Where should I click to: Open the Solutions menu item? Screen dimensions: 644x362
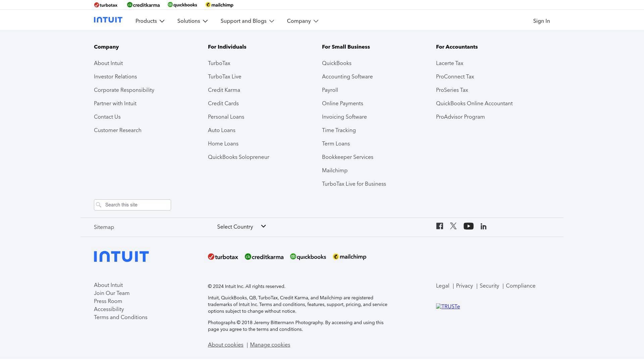(x=192, y=21)
